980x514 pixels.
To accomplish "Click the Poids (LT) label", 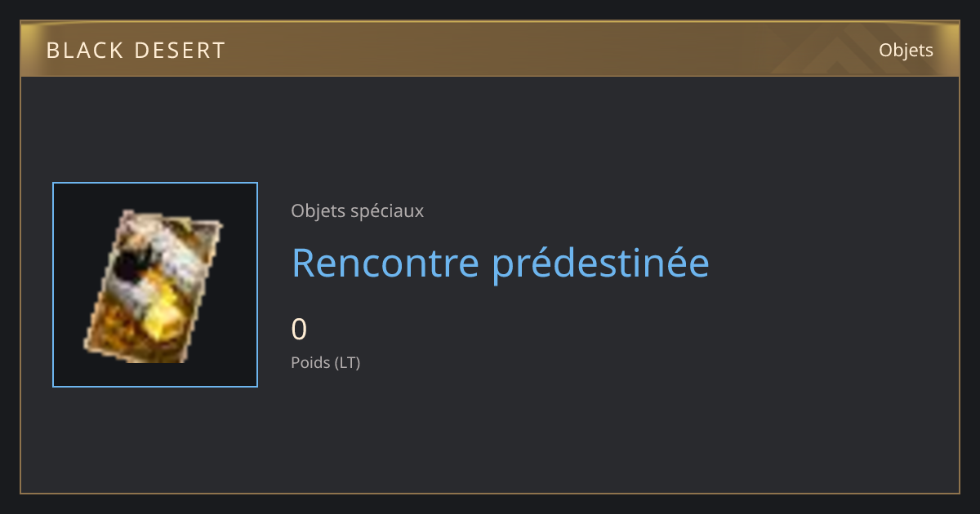I will point(325,362).
